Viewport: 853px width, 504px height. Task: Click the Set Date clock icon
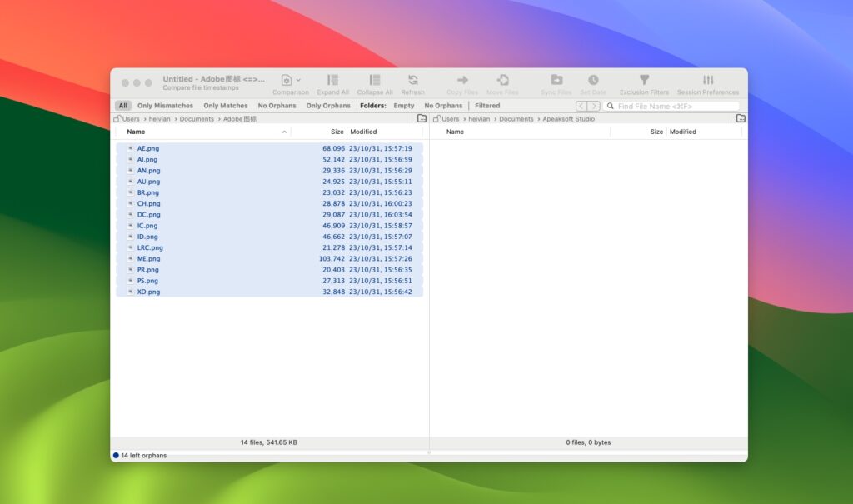tap(593, 81)
